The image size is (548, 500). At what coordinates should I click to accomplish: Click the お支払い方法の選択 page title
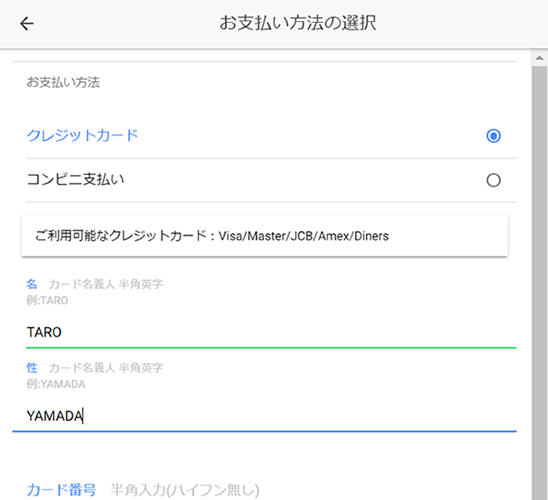point(298,23)
